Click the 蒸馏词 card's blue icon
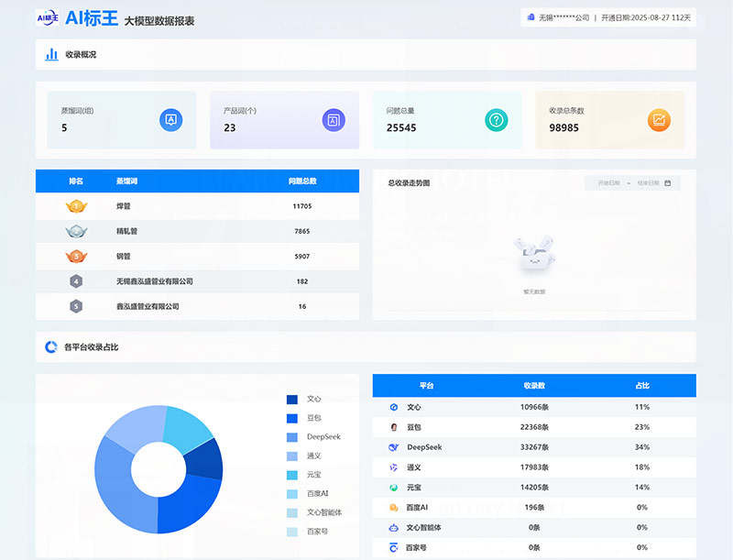Viewport: 733px width, 560px height. pyautogui.click(x=170, y=119)
